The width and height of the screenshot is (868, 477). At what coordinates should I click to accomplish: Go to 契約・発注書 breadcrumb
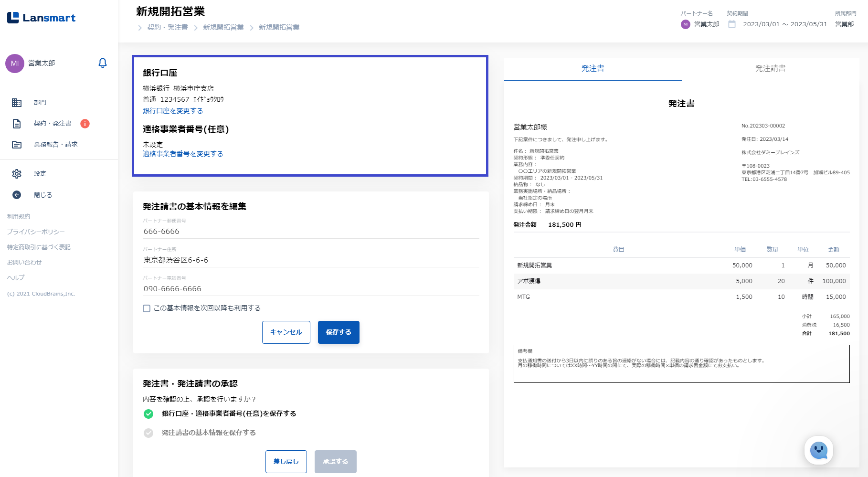point(168,27)
